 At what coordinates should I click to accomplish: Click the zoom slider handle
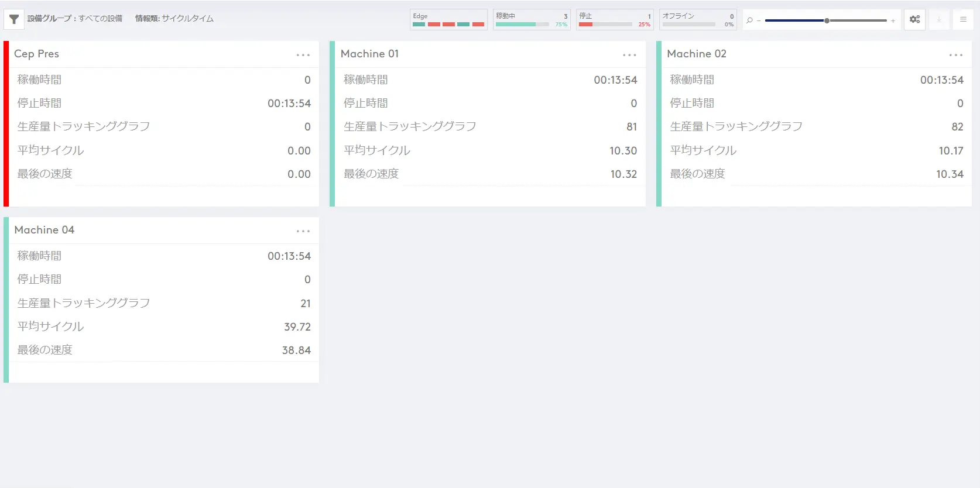[x=827, y=20]
